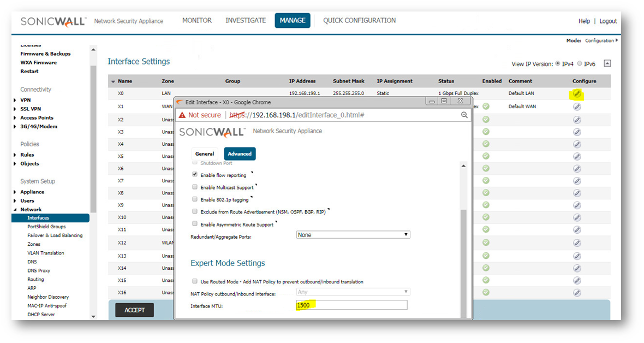Collapse the Interface Settings panel icon

[x=607, y=63]
